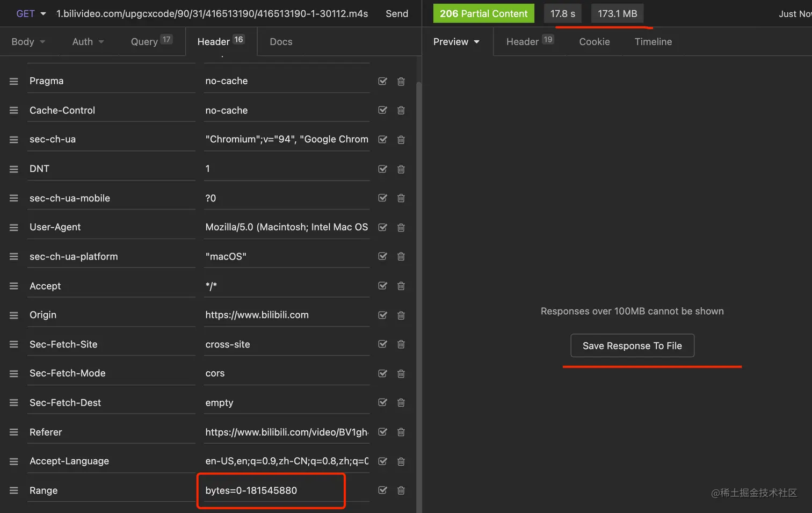The height and width of the screenshot is (513, 812).
Task: Delete the Origin header entry
Action: (401, 315)
